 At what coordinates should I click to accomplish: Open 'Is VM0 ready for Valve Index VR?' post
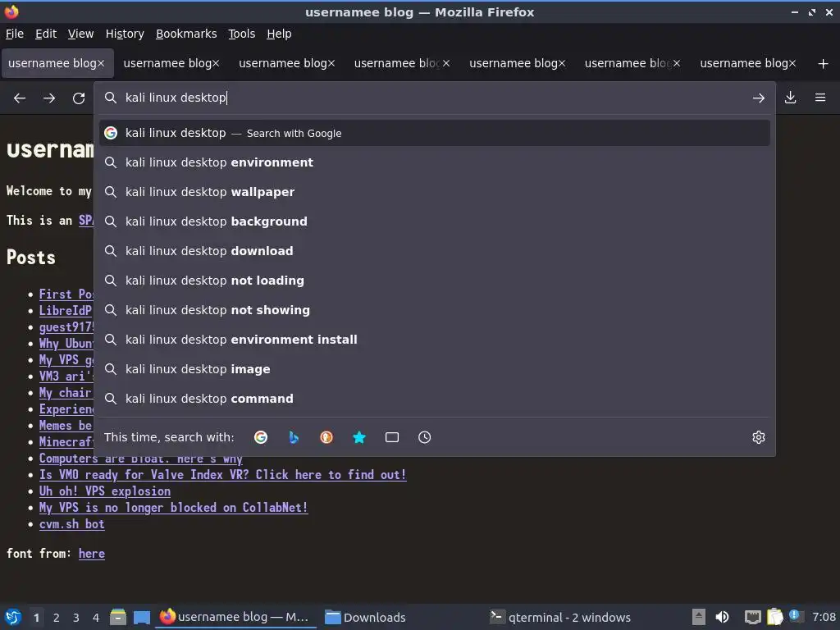coord(223,475)
